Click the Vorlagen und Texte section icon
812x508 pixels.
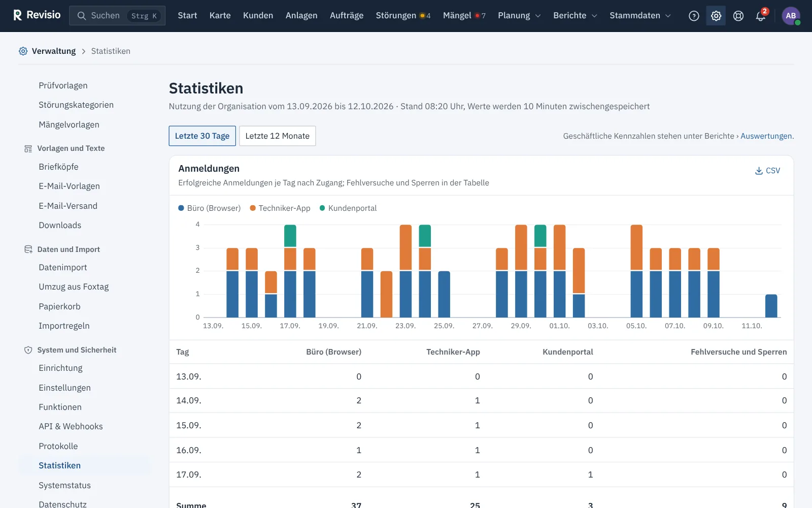click(x=28, y=148)
